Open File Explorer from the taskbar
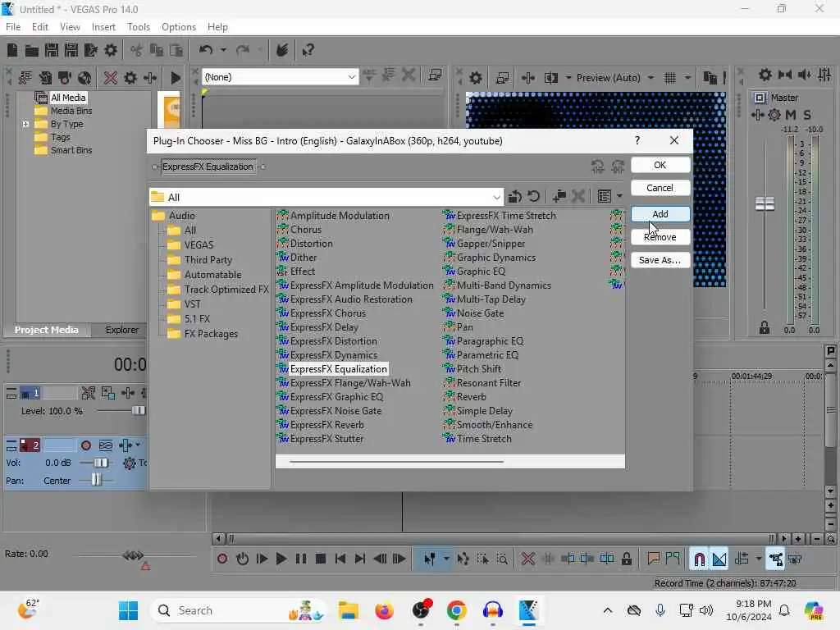 tap(348, 610)
